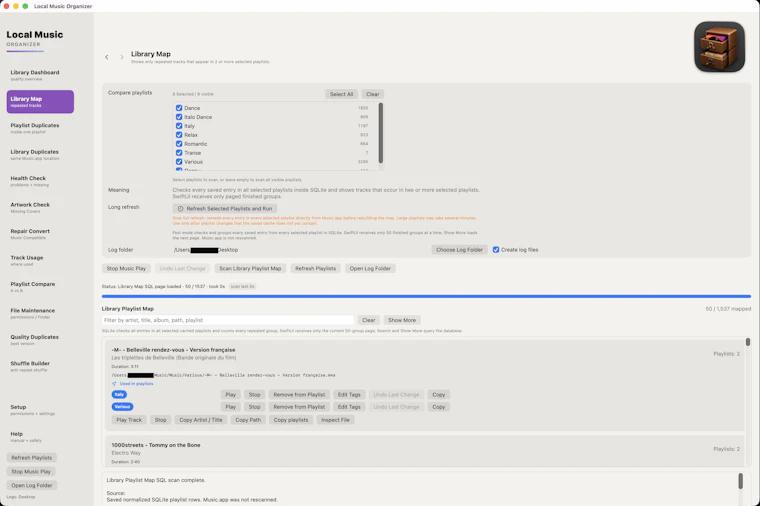Click Show More button
Image resolution: width=760 pixels, height=506 pixels.
click(402, 320)
